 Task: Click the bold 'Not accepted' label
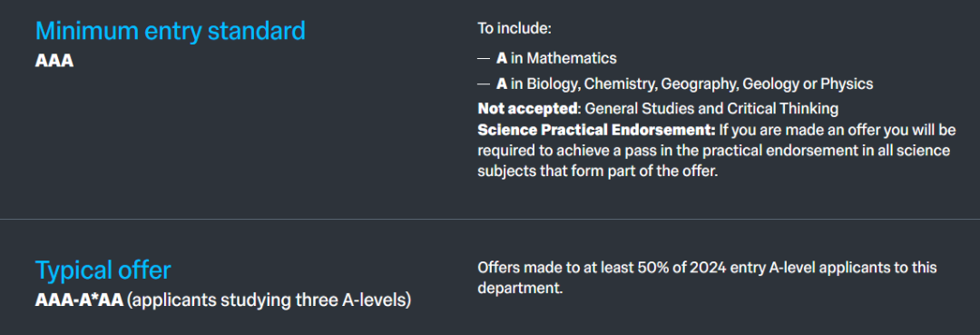527,109
